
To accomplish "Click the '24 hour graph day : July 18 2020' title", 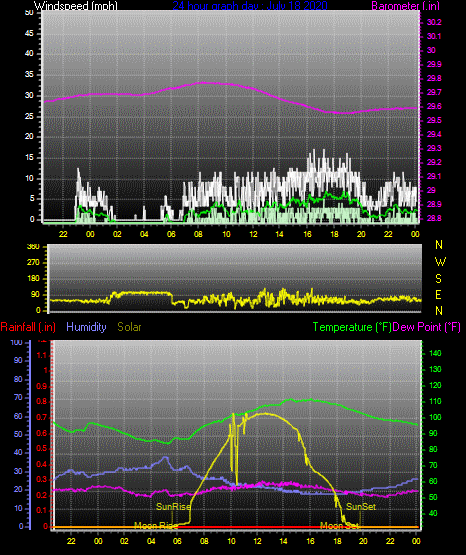I will (250, 6).
